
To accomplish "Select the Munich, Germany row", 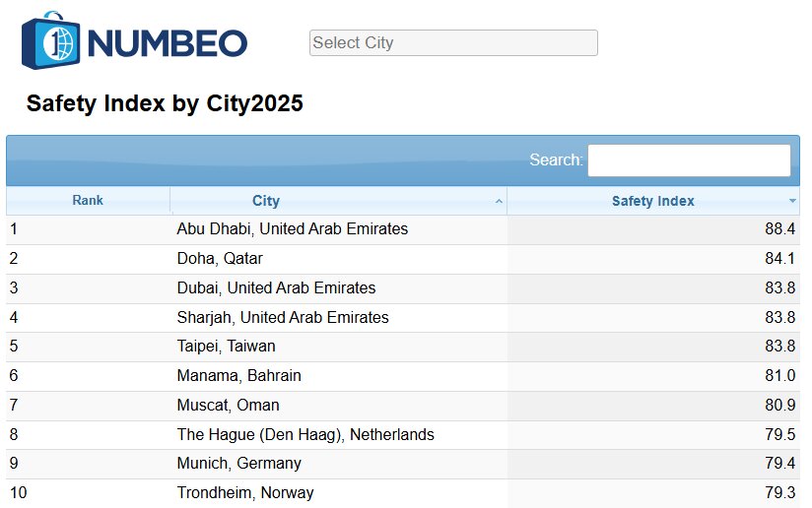I will point(238,464).
